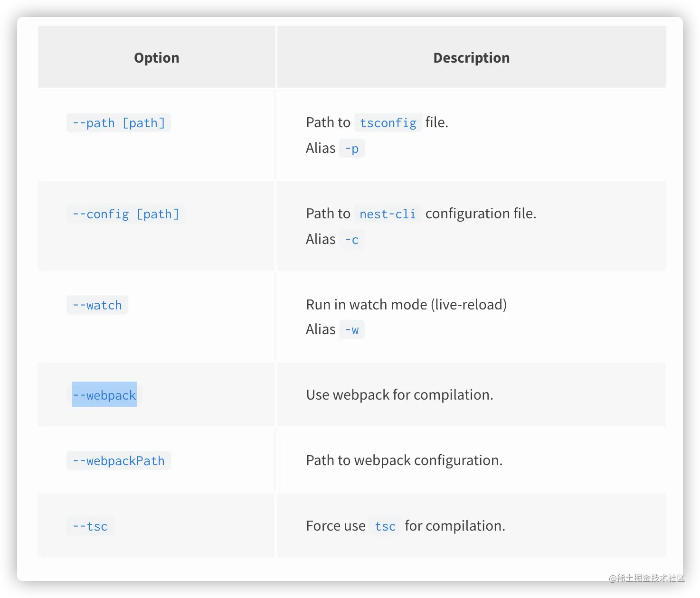
Task: Click the -w alias code tag
Action: pyautogui.click(x=352, y=330)
